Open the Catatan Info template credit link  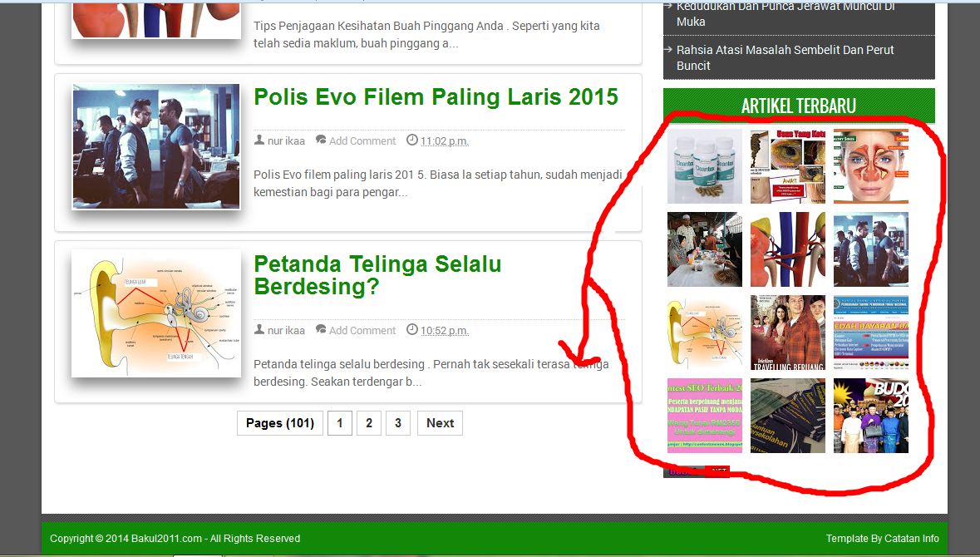click(911, 538)
